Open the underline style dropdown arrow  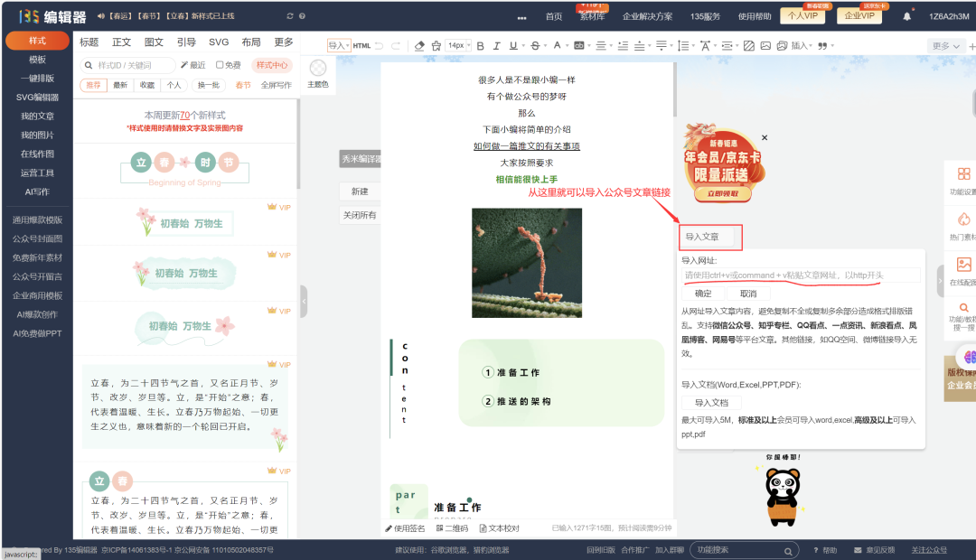click(523, 45)
